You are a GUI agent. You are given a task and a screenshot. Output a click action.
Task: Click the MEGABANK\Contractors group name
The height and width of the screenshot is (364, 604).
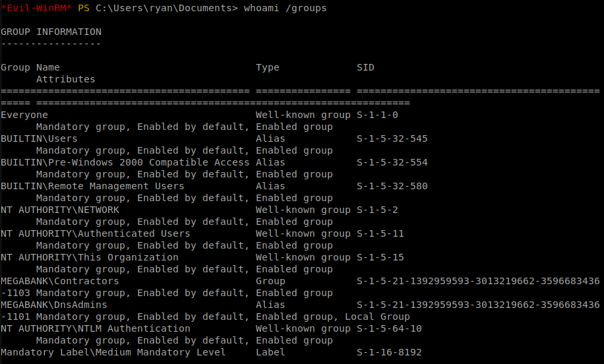click(x=60, y=281)
